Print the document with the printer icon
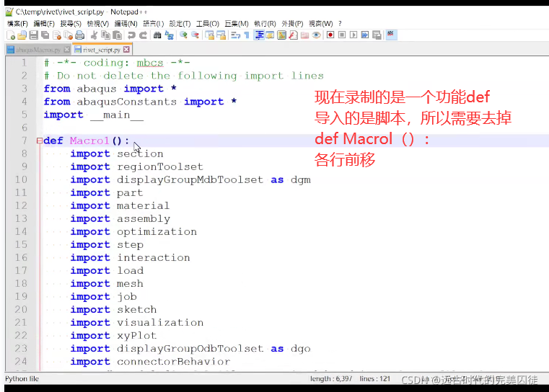 pyautogui.click(x=80, y=35)
